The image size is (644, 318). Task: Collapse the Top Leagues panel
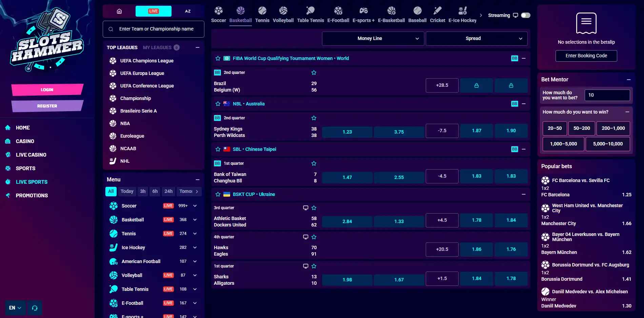[198, 47]
